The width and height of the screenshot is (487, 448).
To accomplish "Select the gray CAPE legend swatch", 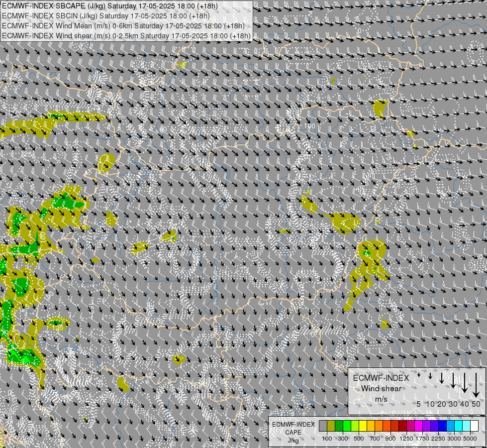I will click(323, 426).
